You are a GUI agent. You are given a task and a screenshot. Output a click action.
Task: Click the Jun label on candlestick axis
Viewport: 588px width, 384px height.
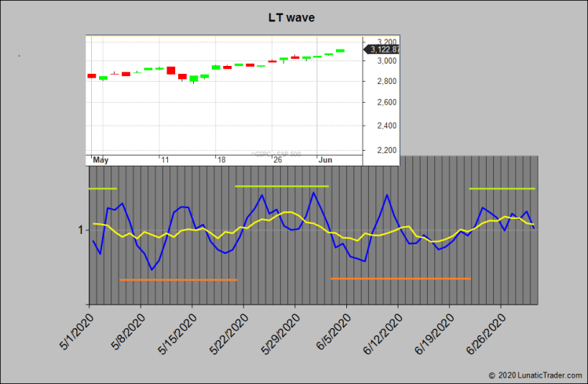click(325, 159)
